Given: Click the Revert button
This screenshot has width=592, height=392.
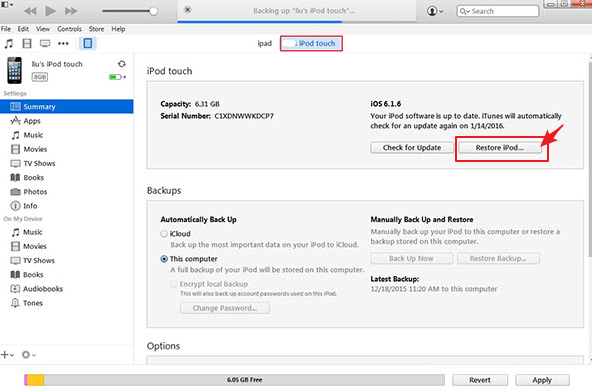Looking at the screenshot, I should tap(480, 380).
